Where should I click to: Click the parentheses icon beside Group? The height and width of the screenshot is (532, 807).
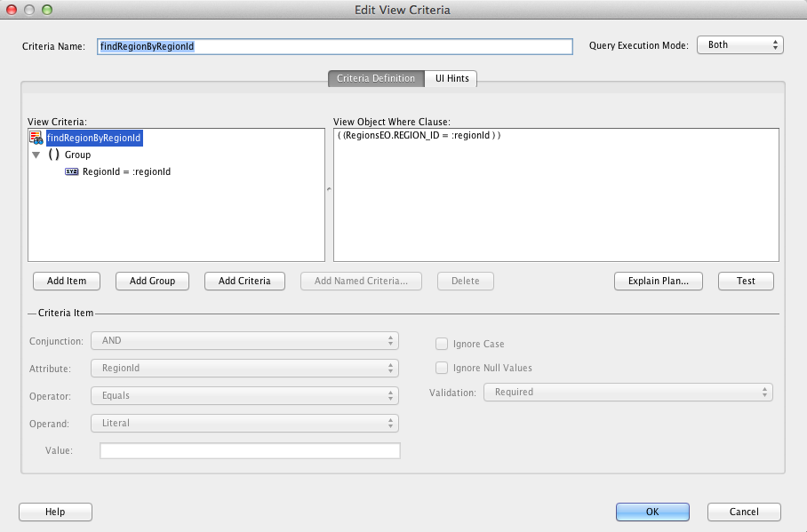54,155
